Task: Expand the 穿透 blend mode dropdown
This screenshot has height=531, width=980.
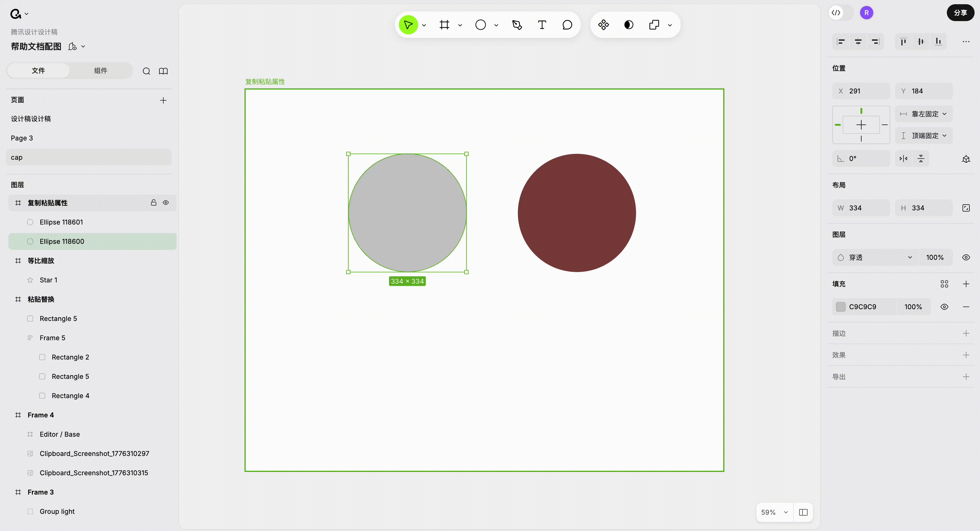Action: (875, 257)
